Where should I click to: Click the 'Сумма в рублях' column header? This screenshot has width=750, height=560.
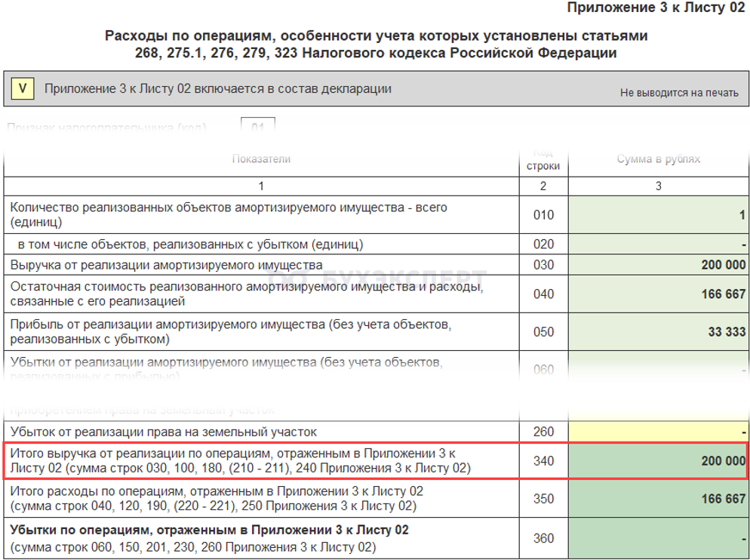658,159
